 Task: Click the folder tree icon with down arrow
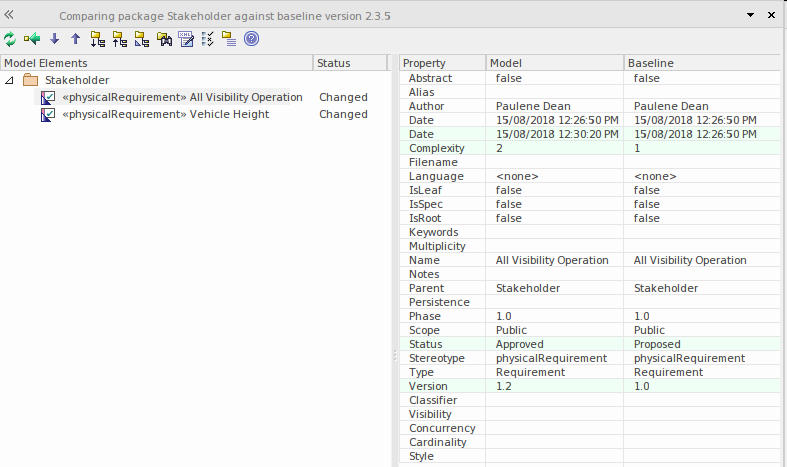(98, 39)
